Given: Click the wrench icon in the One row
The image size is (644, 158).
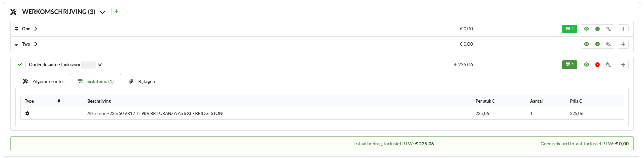Looking at the screenshot, I should [608, 29].
